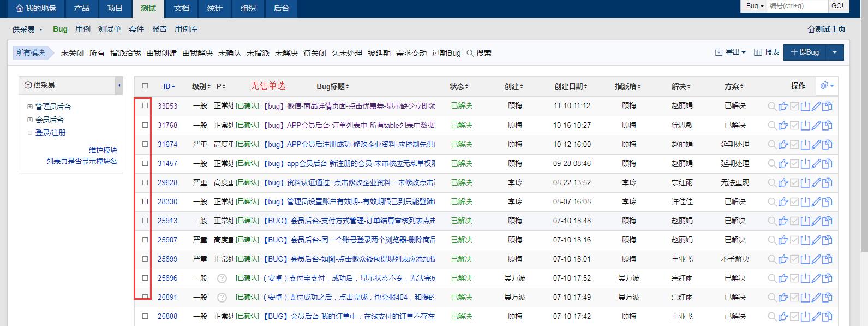
Task: Open the 项目 top navigation tab
Action: pyautogui.click(x=115, y=9)
